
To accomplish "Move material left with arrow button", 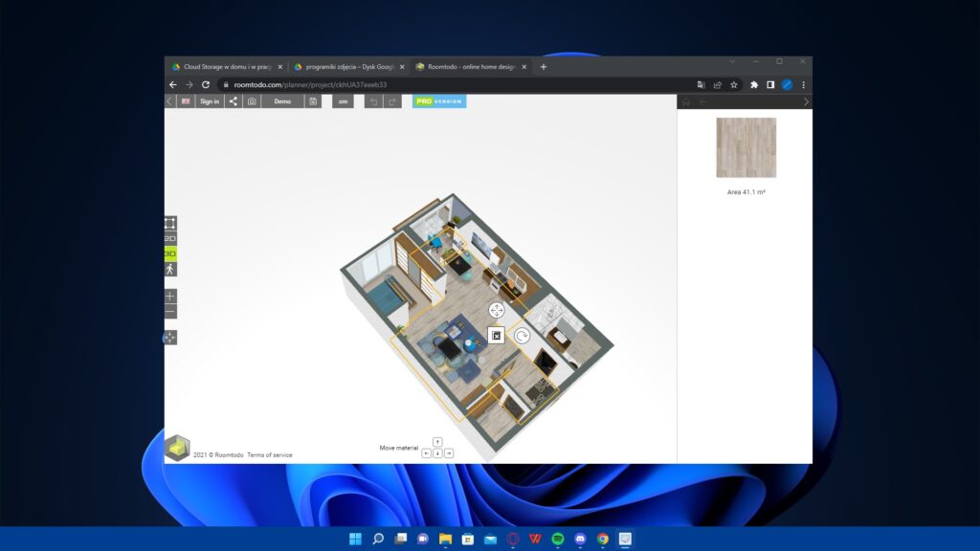I will (426, 452).
